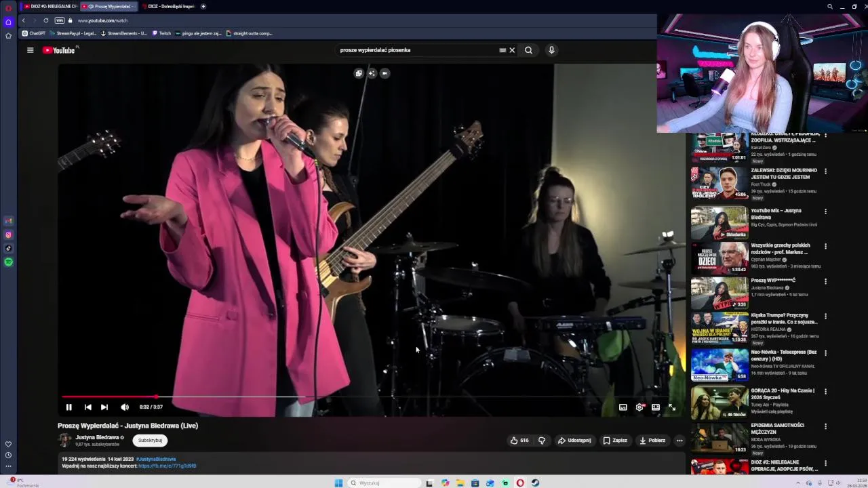Go back in browser history

(x=23, y=20)
